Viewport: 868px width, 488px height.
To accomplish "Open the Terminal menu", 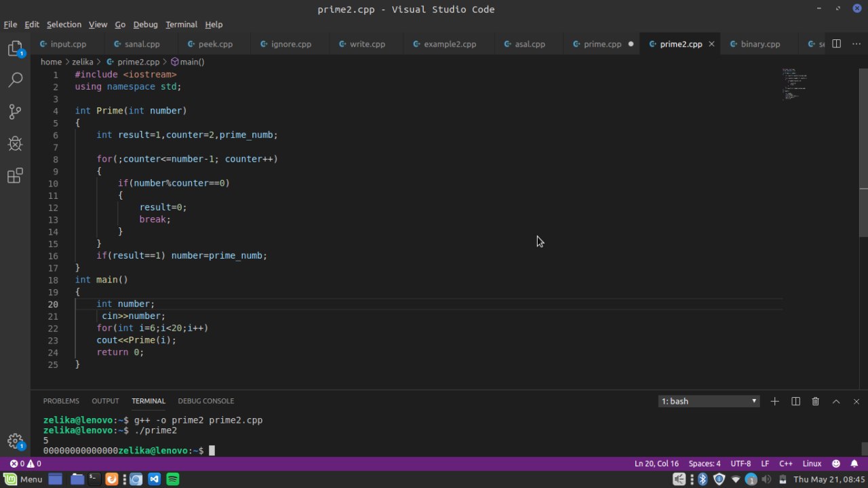I will (x=181, y=24).
